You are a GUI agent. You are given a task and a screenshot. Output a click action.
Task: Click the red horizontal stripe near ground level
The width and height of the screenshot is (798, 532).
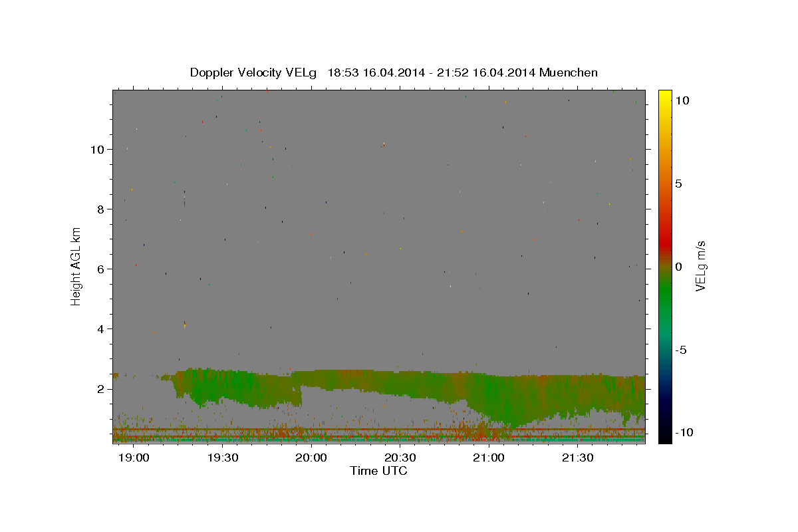pos(379,430)
